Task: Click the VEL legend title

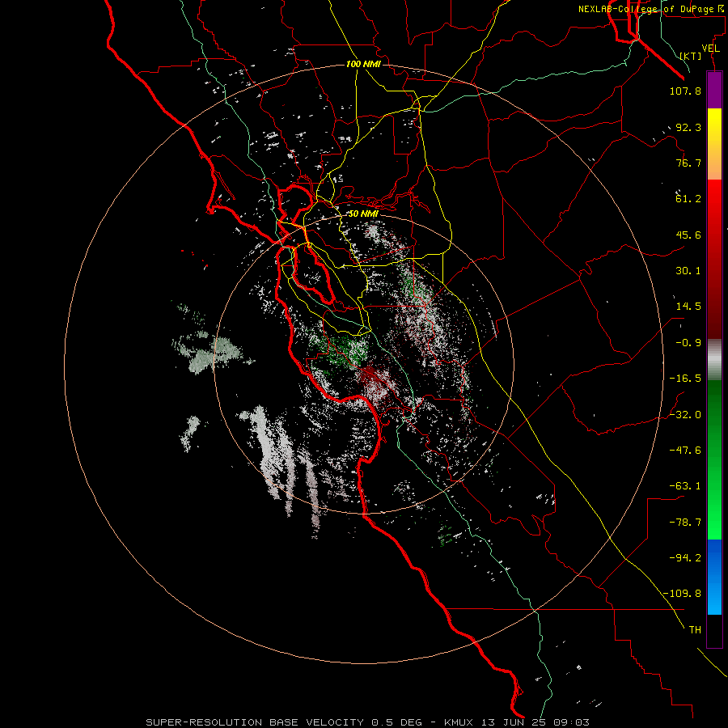Action: 710,49
